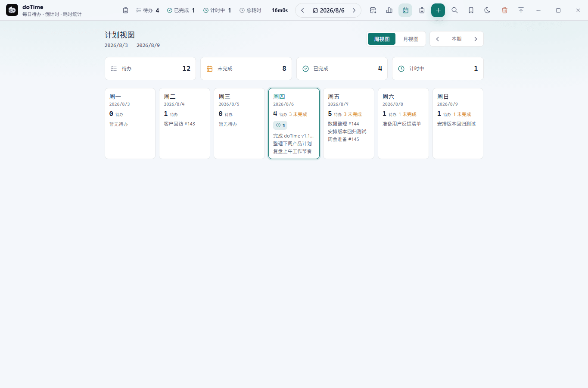Click the 总耗时 16m0s header stat
The height and width of the screenshot is (388, 588).
tap(264, 10)
